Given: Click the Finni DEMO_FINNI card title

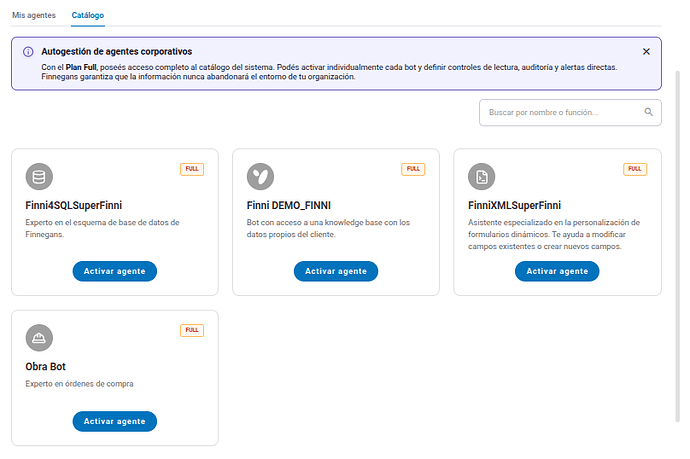Looking at the screenshot, I should click(288, 206).
